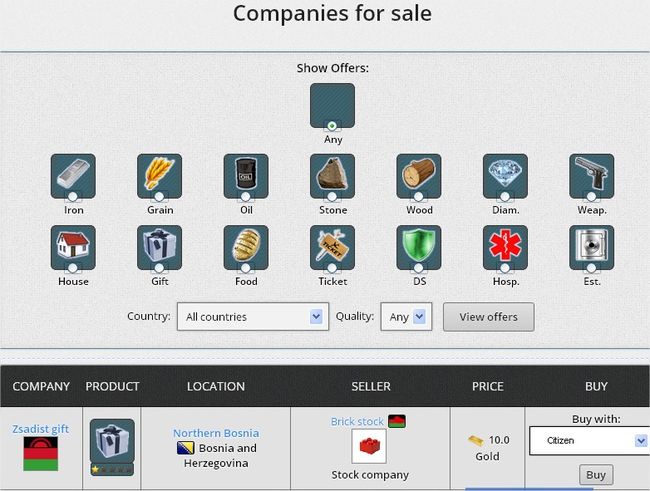Viewport: 650px width, 491px height.
Task: Select the Weapon pistol icon
Action: click(592, 176)
